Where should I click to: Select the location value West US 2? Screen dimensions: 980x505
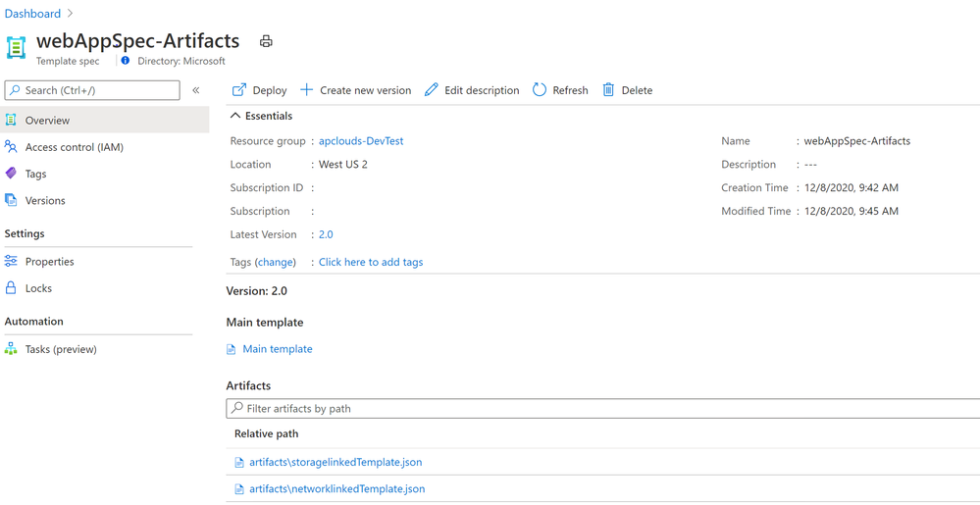pos(343,165)
